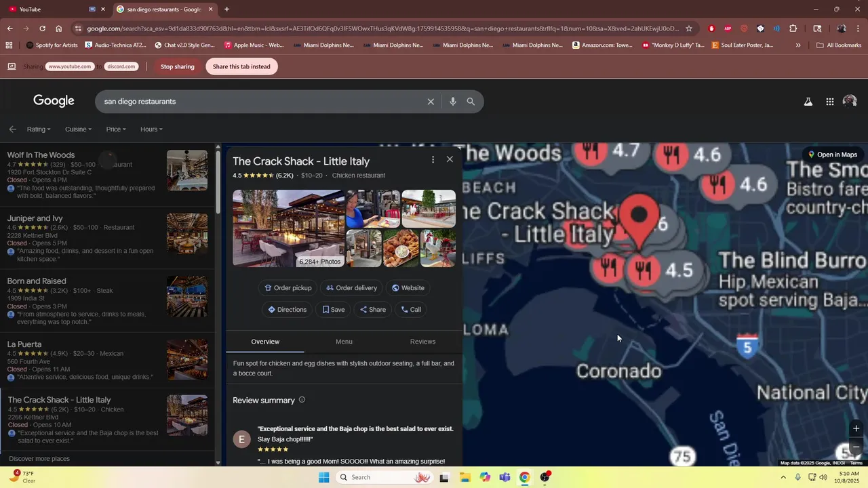
Task: Open the Chrome extensions puzzle icon
Action: pyautogui.click(x=793, y=28)
